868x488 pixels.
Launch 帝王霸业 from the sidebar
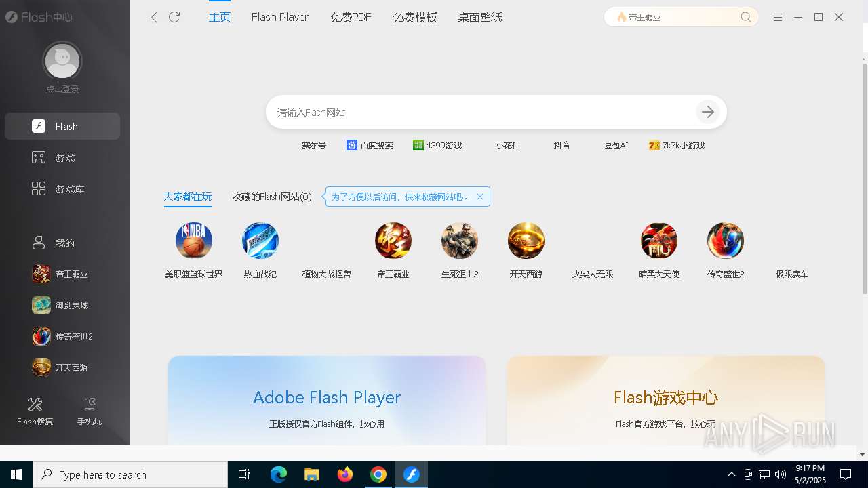[62, 274]
